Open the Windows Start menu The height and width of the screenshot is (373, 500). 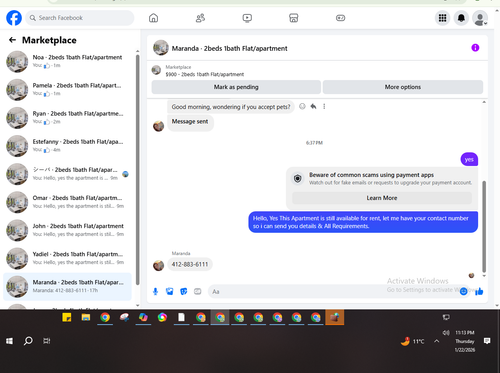tap(9, 341)
